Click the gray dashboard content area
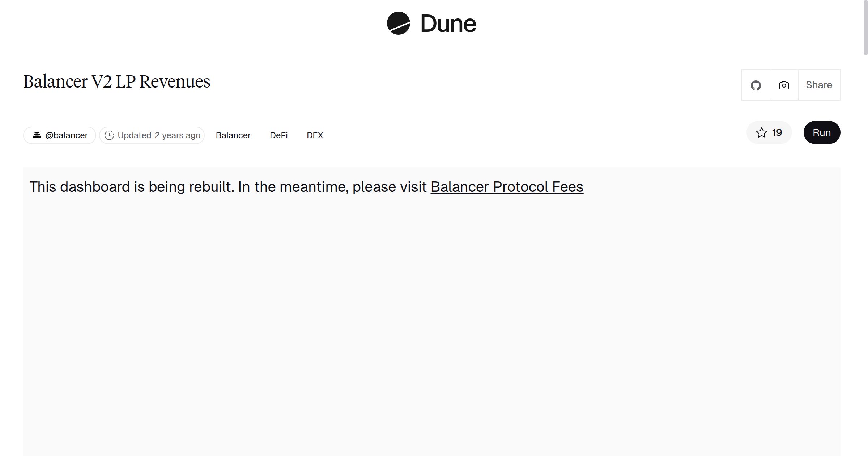Image resolution: width=868 pixels, height=456 pixels. (434, 326)
